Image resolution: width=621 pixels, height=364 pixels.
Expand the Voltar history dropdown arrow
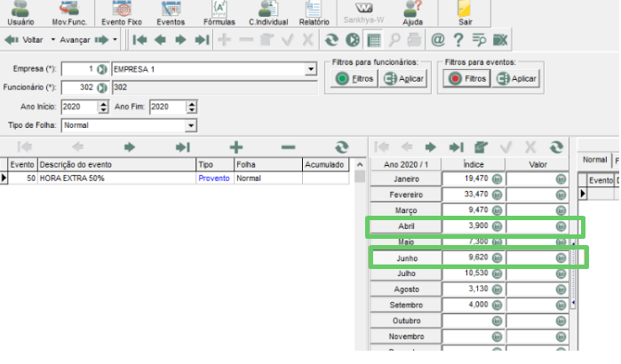click(x=52, y=40)
